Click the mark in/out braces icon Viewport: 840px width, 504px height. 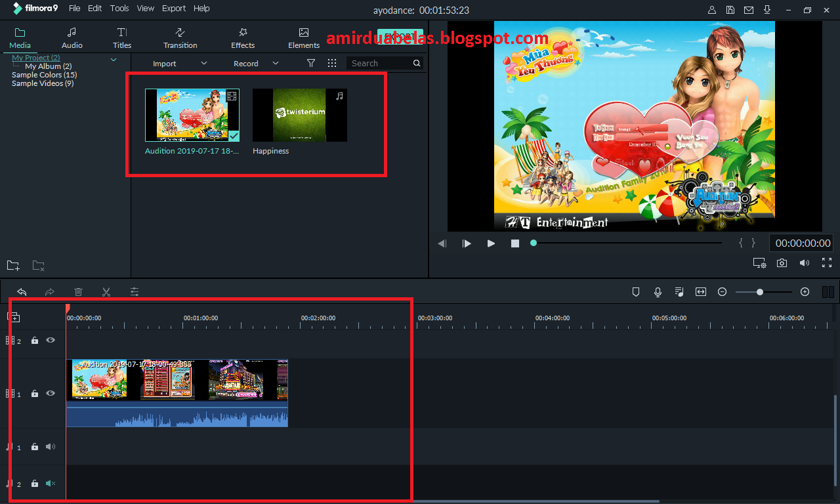tap(747, 243)
